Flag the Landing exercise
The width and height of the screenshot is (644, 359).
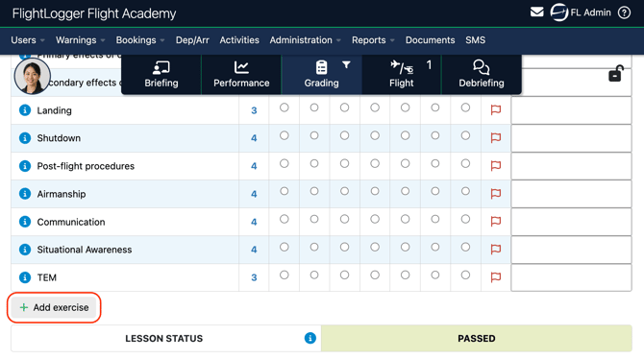[496, 110]
